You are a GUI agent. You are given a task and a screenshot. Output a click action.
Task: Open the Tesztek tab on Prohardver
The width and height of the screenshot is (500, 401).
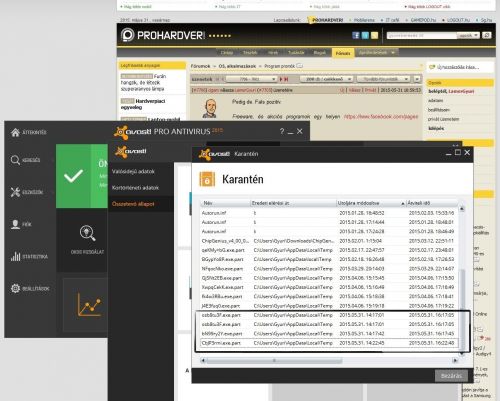(250, 53)
